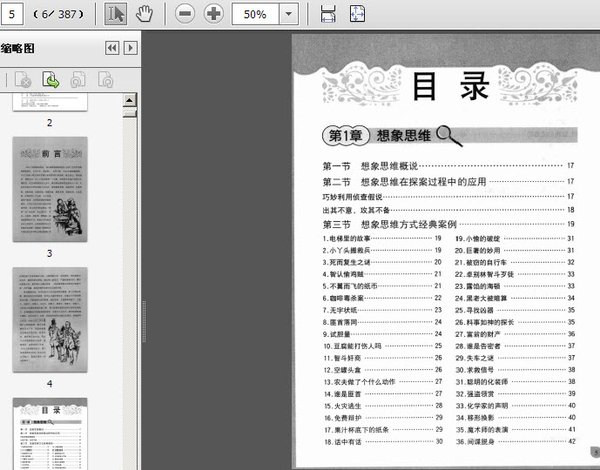
Task: Collapse thumbnail panel with double-arrow button
Action: click(x=112, y=48)
